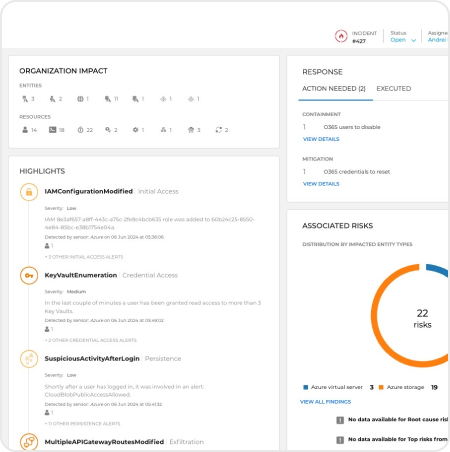Click the INCIDENT #427 label
450x452 pixels.
(364, 37)
